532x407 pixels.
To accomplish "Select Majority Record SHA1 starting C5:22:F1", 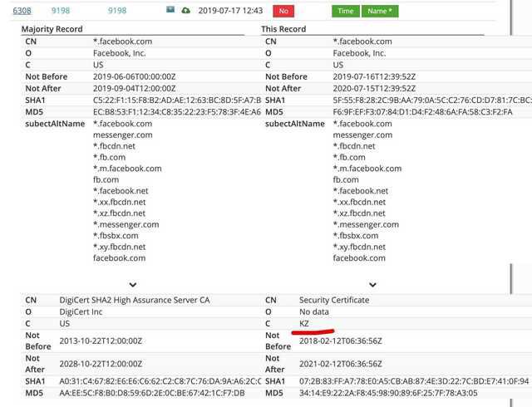I will click(x=177, y=101).
